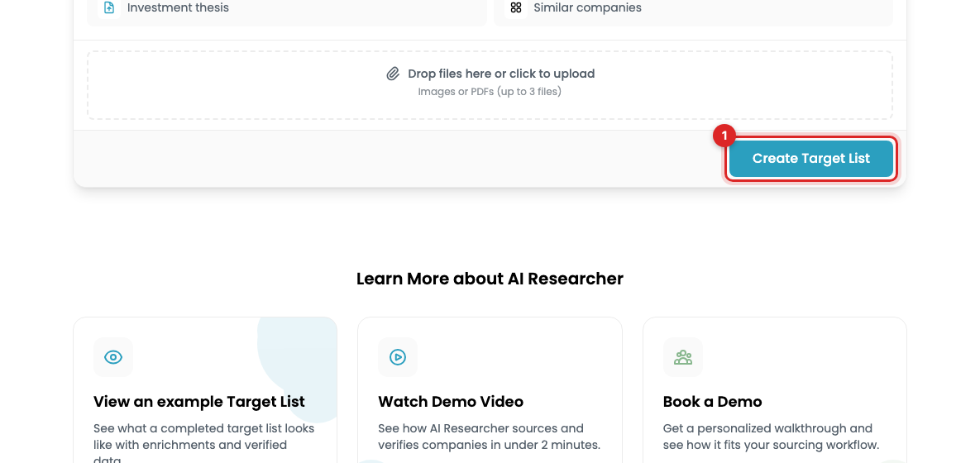The width and height of the screenshot is (980, 463).
Task: Click the Similar companies grid icon
Action: 515,8
